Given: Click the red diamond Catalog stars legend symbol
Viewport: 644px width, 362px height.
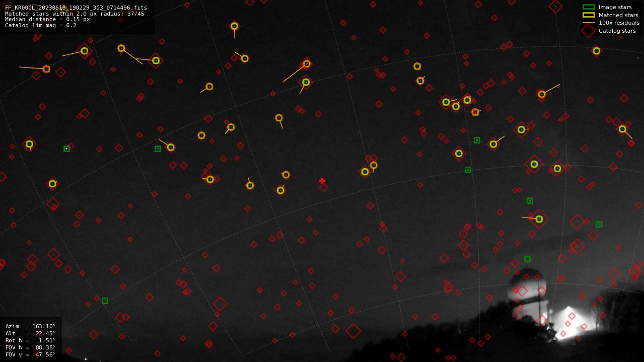Looking at the screenshot, I should point(589,31).
